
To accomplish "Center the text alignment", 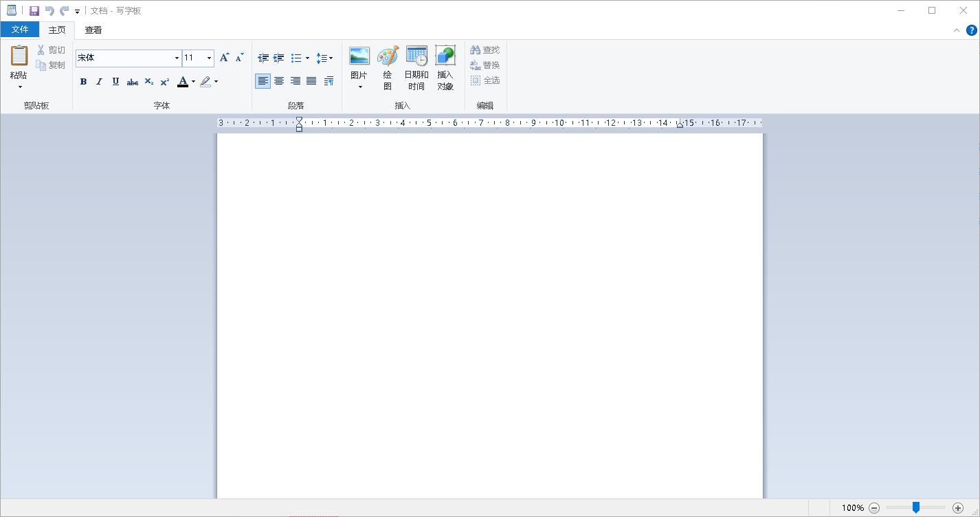I will (x=279, y=81).
